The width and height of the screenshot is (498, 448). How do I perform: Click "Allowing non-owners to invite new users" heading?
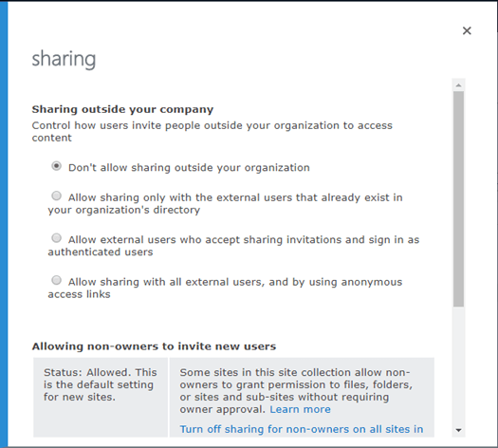[x=154, y=346]
